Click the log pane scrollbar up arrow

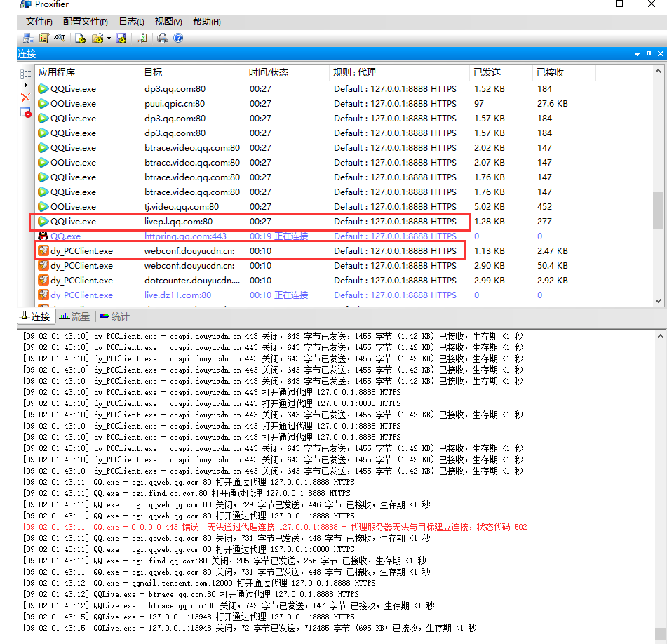[660, 336]
